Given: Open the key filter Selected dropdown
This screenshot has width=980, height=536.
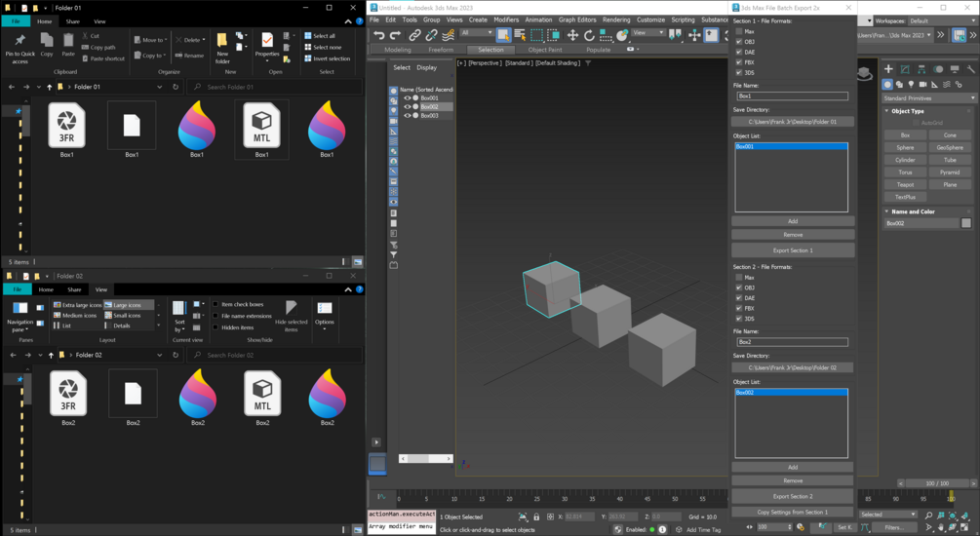Looking at the screenshot, I should tap(888, 515).
